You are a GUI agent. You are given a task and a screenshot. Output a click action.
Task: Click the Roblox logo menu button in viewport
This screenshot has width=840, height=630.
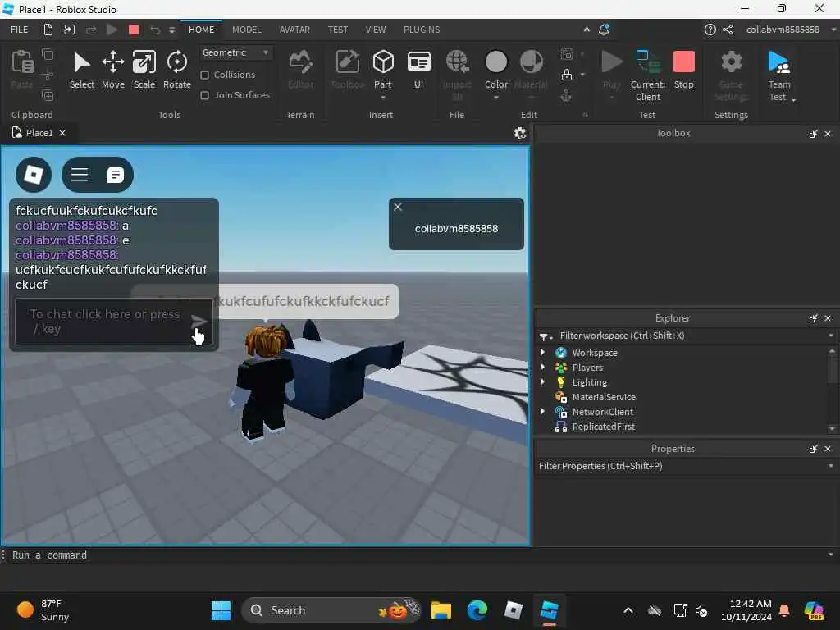click(x=34, y=175)
